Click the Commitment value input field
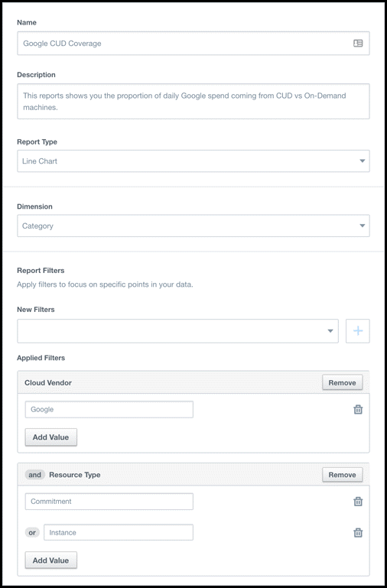387x588 pixels. [x=109, y=502]
